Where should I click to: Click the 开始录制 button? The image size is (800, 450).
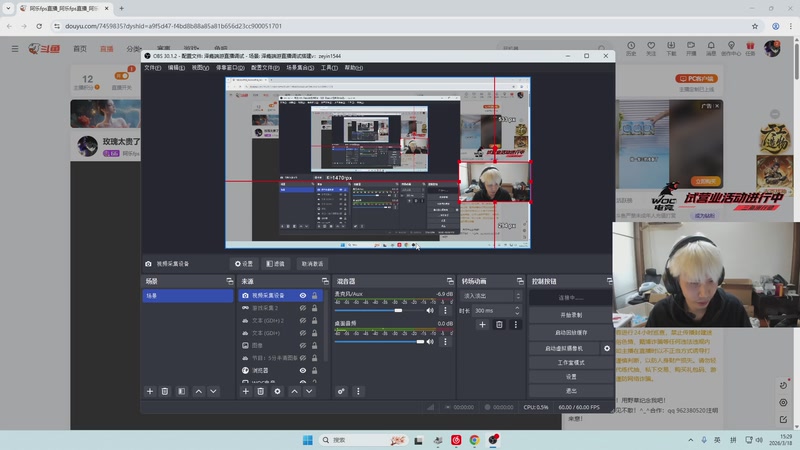(570, 314)
